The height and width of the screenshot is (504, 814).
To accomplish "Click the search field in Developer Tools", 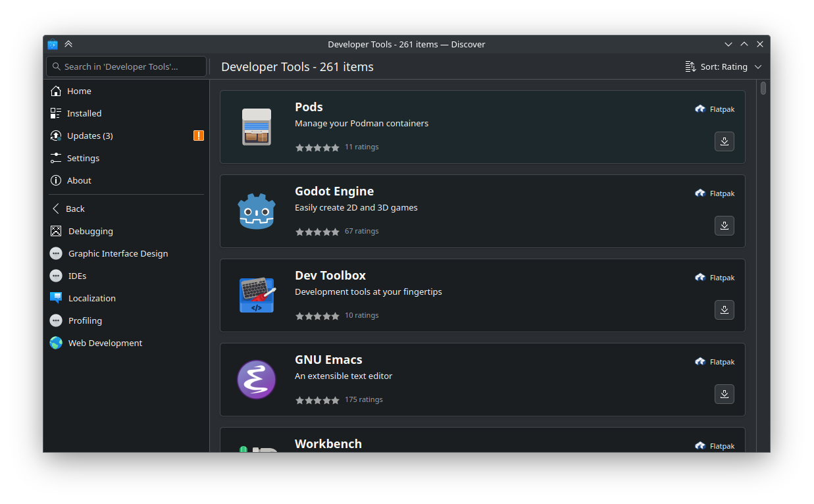I will [x=126, y=66].
